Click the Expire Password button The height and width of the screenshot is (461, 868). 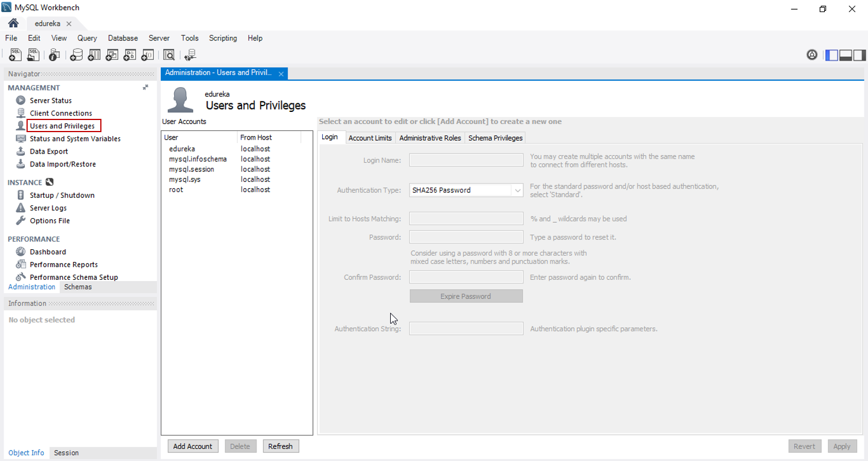466,296
